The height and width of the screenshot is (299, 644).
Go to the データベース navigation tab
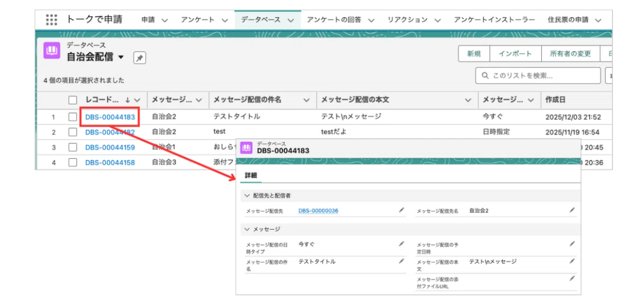[x=261, y=20]
